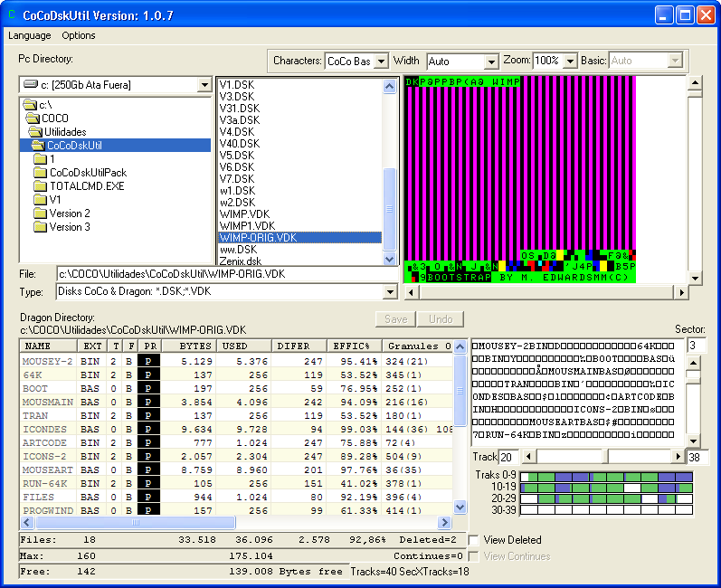Click the app icon in title bar

tap(12, 14)
